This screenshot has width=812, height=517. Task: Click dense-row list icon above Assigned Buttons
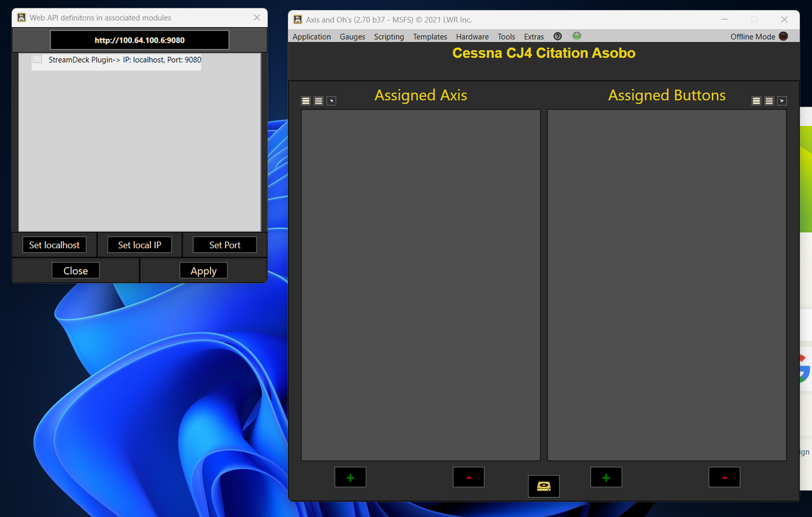point(769,101)
